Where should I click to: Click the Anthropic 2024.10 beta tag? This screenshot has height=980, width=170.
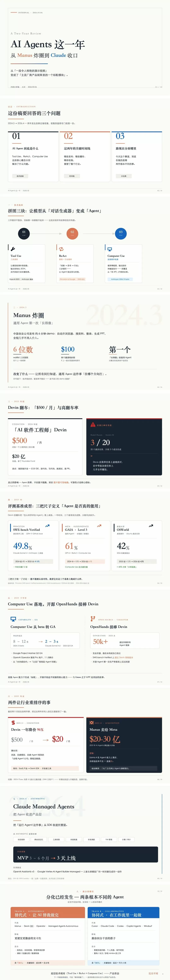coord(120,279)
